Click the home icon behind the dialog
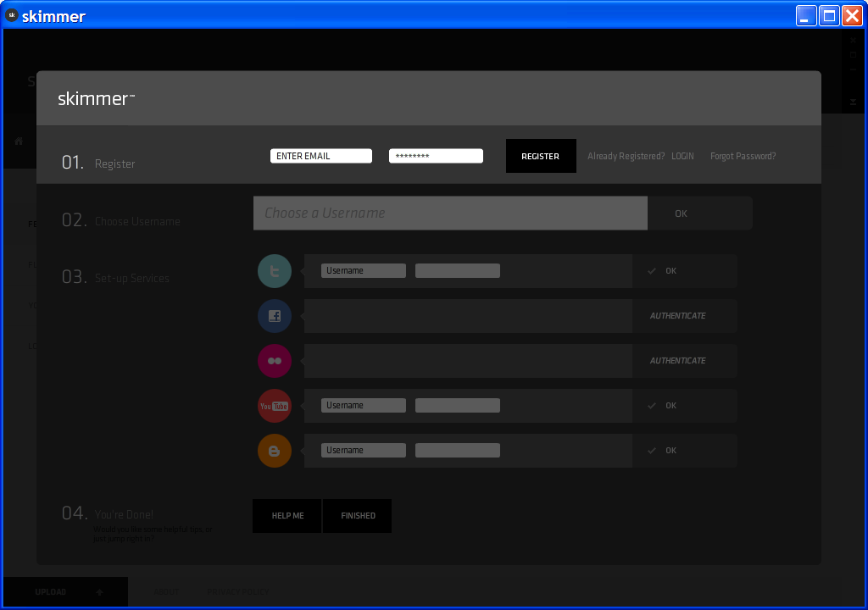 click(x=19, y=141)
